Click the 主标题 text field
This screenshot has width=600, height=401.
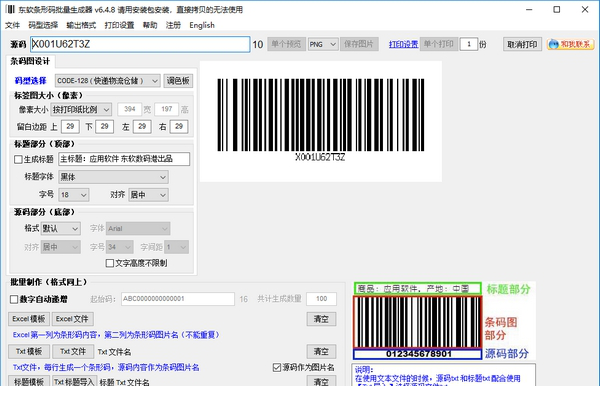point(124,159)
